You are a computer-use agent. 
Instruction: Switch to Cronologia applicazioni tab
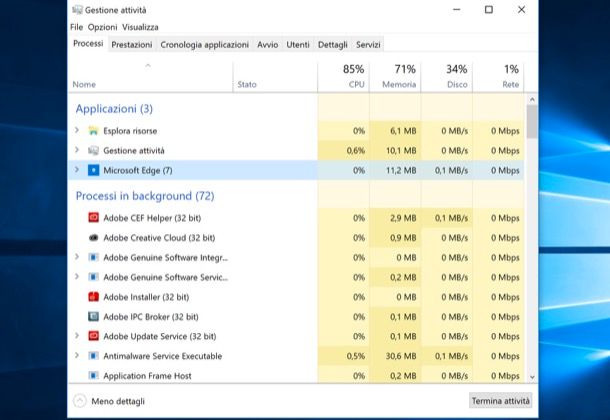(205, 45)
